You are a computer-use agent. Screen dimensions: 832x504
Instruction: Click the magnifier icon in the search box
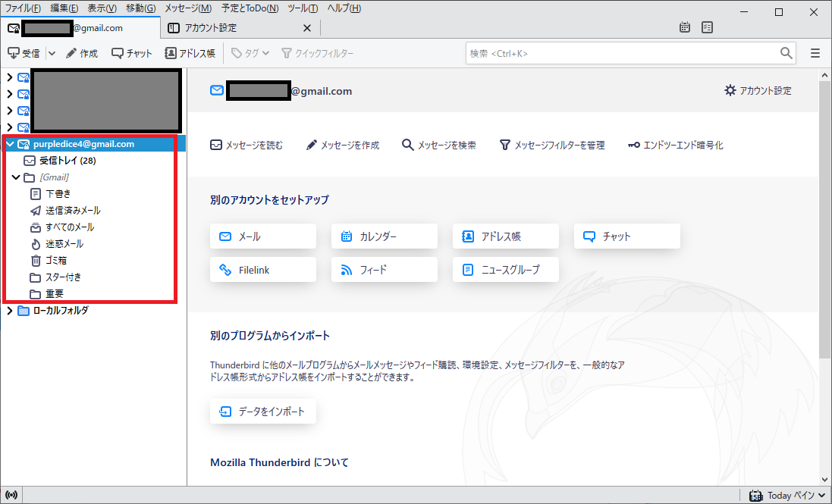point(786,53)
